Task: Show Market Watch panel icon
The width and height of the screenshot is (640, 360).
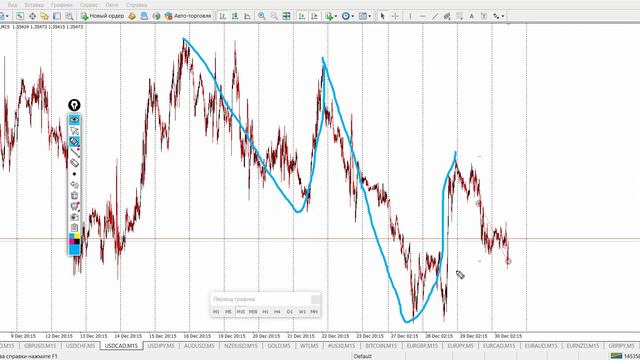Action: tap(20, 16)
